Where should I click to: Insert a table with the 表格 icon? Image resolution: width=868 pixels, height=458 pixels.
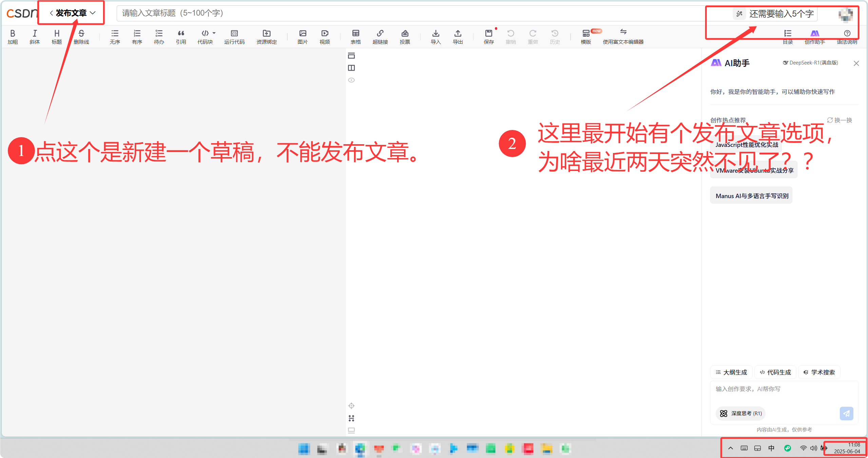coord(355,36)
